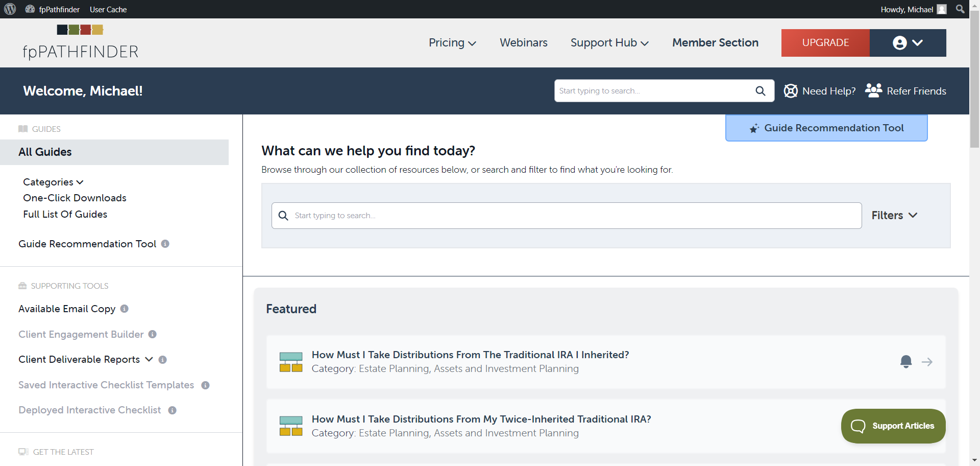Go to the Webinars menu item

point(524,43)
